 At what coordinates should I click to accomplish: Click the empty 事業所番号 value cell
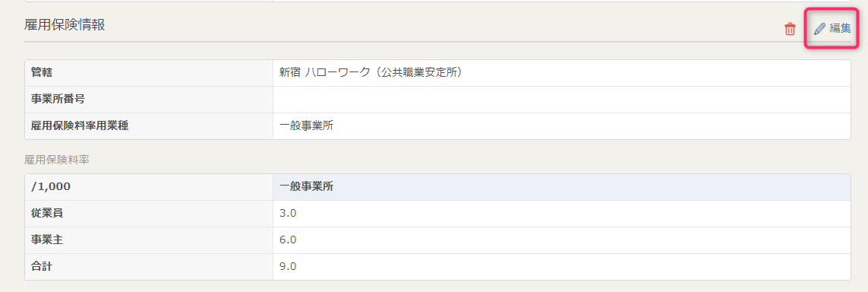pos(561,99)
